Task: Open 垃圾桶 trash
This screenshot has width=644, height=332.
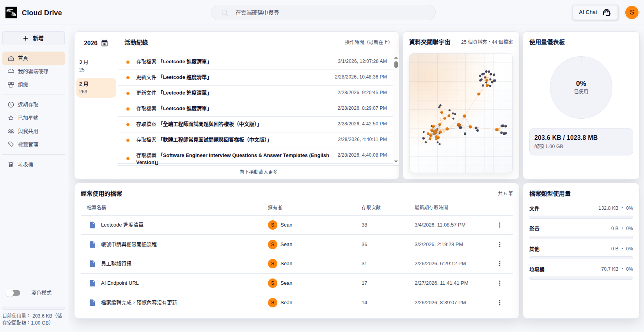Action: tap(34, 164)
